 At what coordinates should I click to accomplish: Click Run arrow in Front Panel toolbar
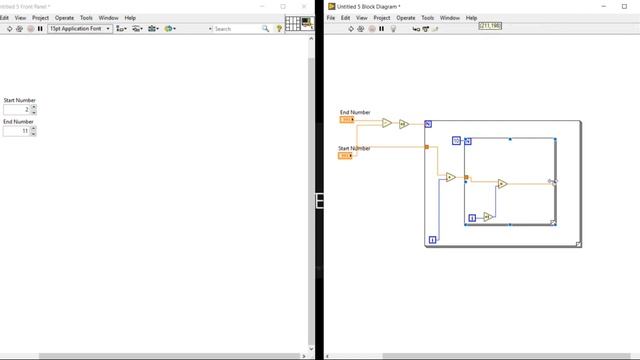coord(9,29)
